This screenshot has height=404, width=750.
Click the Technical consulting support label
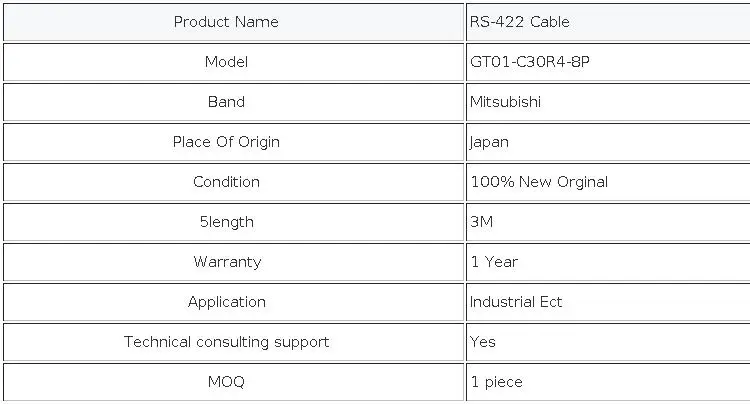pyautogui.click(x=226, y=342)
